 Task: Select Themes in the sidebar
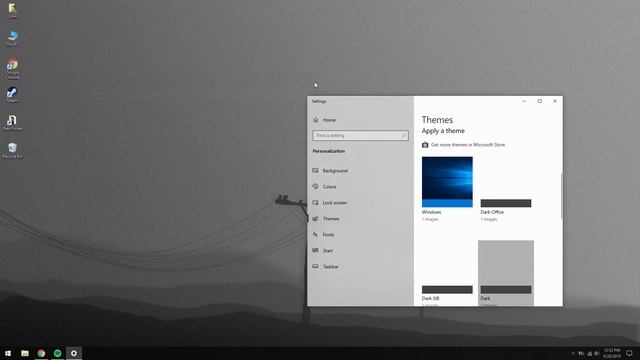pyautogui.click(x=326, y=219)
